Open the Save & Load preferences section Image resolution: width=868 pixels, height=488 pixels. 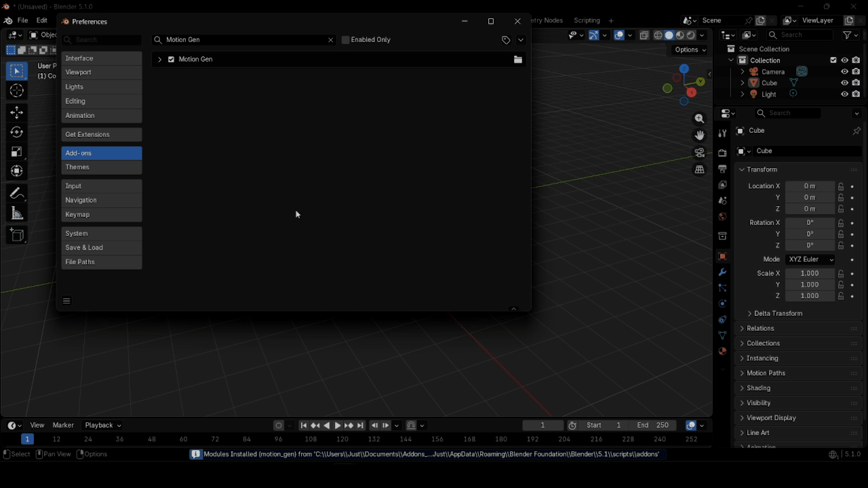(x=102, y=248)
